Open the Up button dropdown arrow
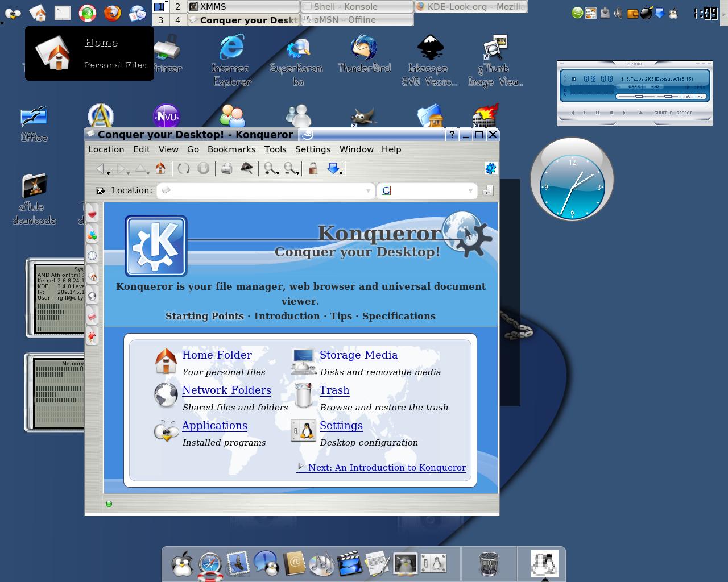 point(148,173)
